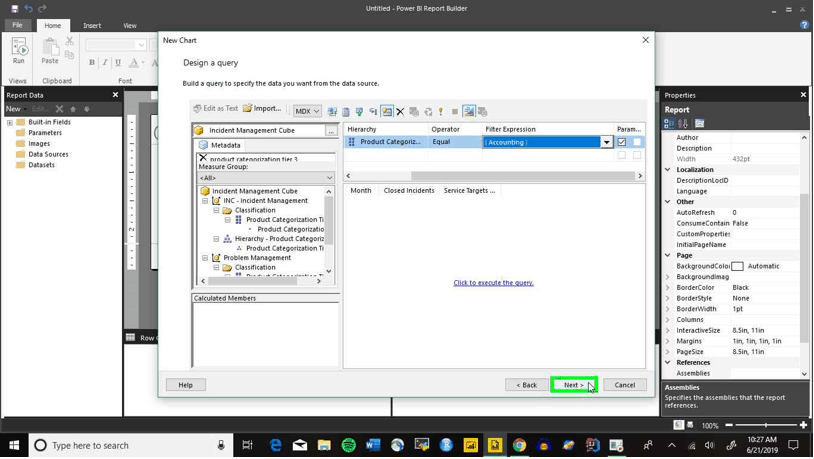Collapse the INC - Incident Management node
The width and height of the screenshot is (814, 459).
[x=205, y=200]
